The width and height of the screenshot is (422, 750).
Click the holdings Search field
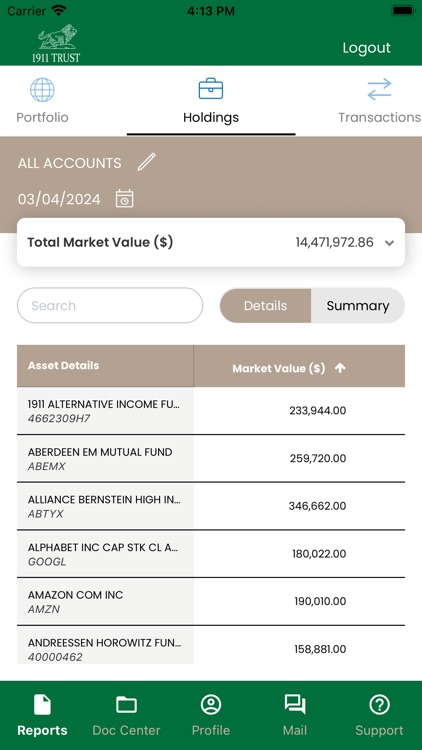pos(110,306)
